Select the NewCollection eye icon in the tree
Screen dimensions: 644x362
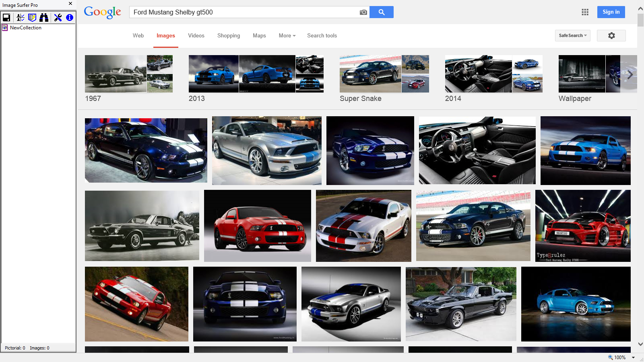5,28
